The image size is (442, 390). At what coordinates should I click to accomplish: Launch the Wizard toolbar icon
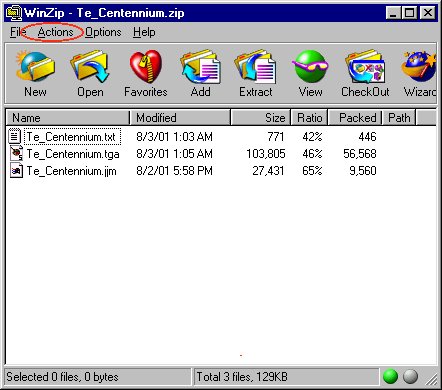pos(419,67)
